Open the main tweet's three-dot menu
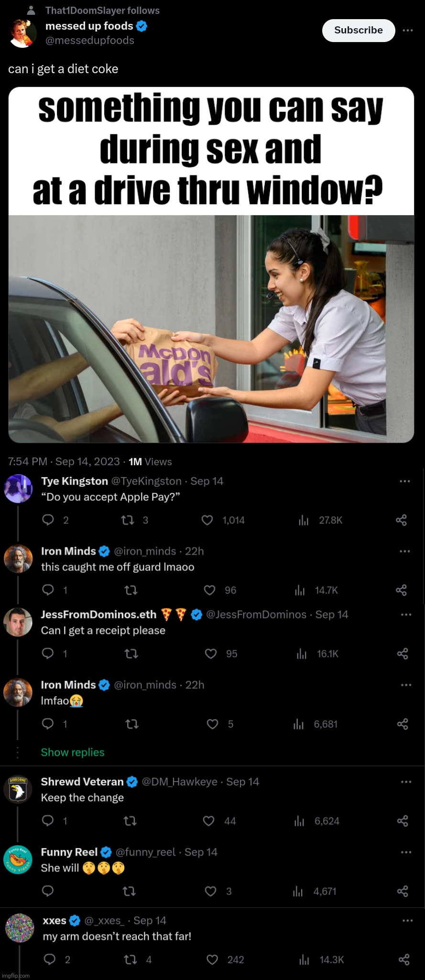425x980 pixels. tap(408, 30)
